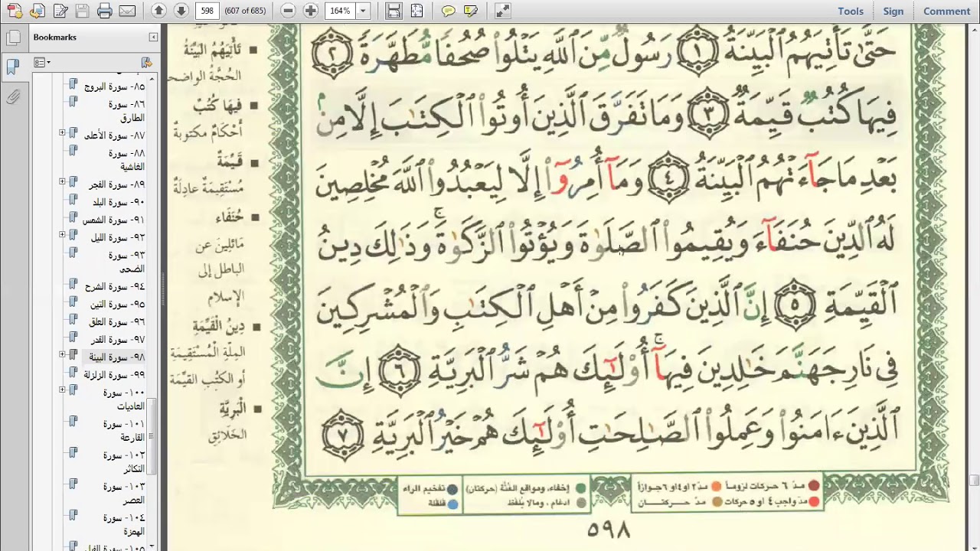The image size is (980, 551).
Task: Open bookmark ٩٠- سورة البلد
Action: pyautogui.click(x=119, y=203)
